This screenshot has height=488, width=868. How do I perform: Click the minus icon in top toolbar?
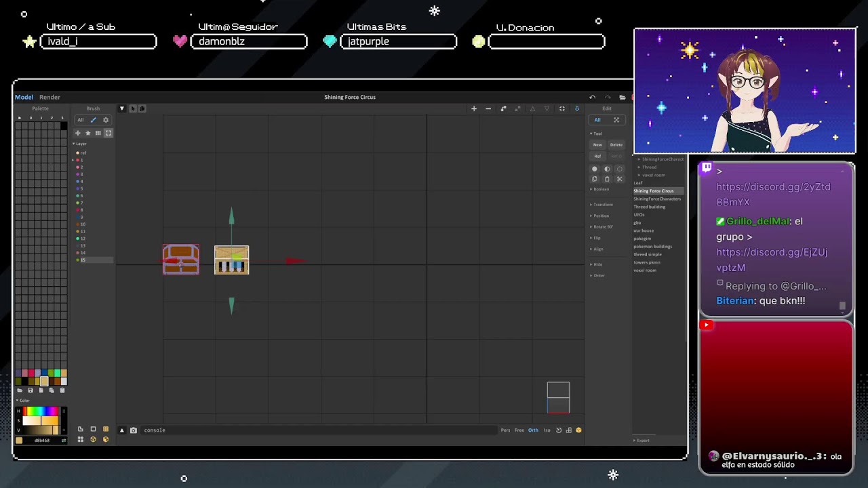(488, 108)
